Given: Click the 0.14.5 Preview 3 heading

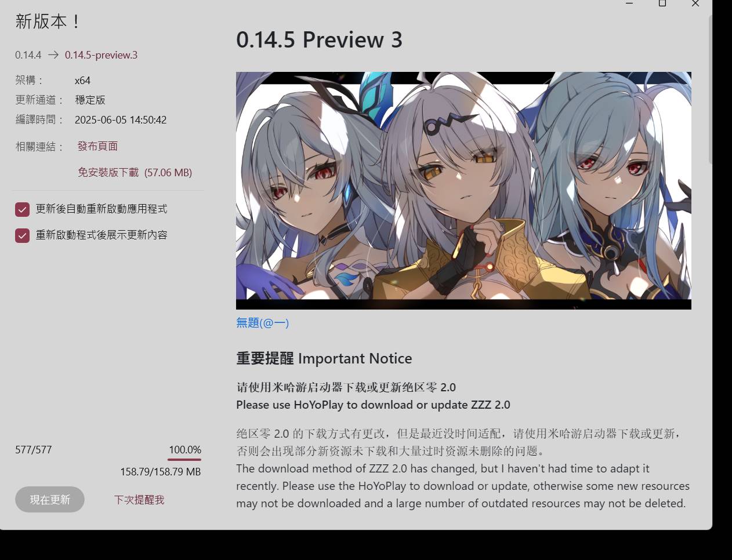Looking at the screenshot, I should [x=319, y=40].
